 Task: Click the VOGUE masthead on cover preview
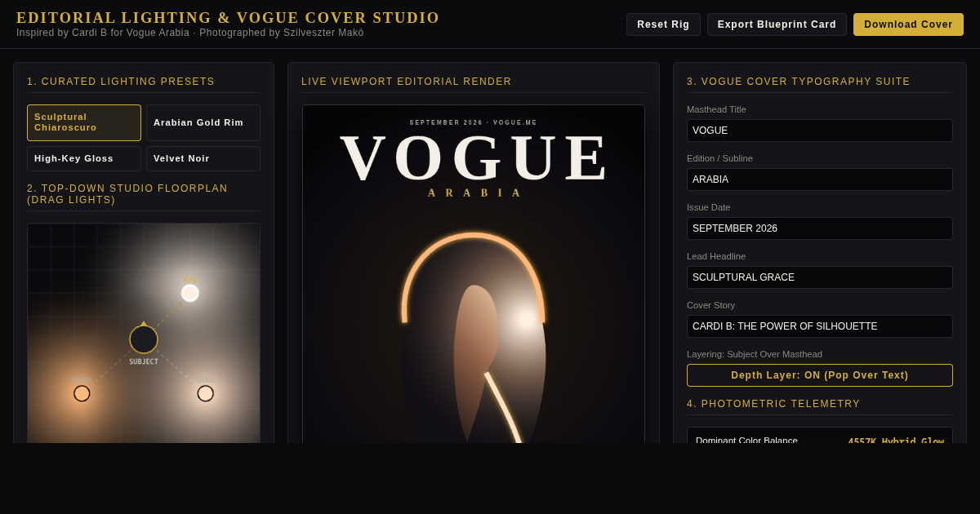point(474,157)
